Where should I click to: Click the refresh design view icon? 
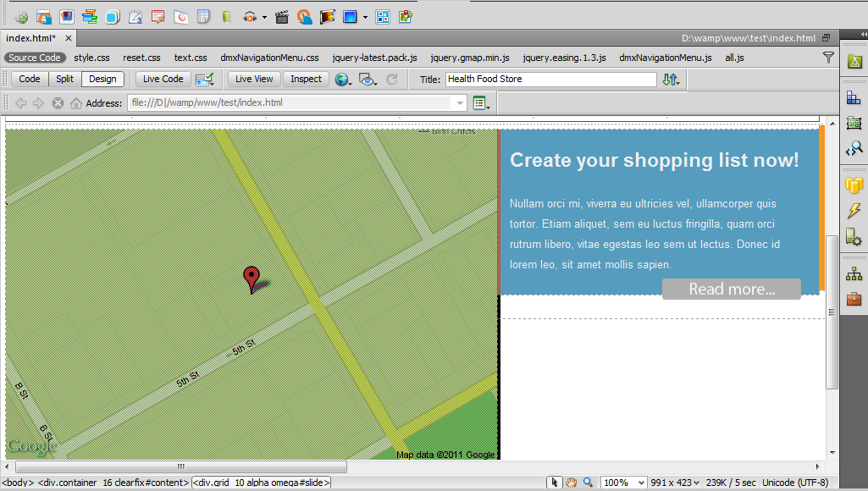[392, 80]
